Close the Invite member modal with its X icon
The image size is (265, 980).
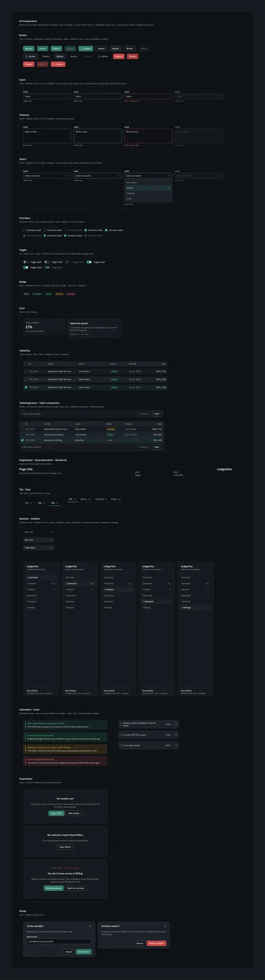coord(90,926)
